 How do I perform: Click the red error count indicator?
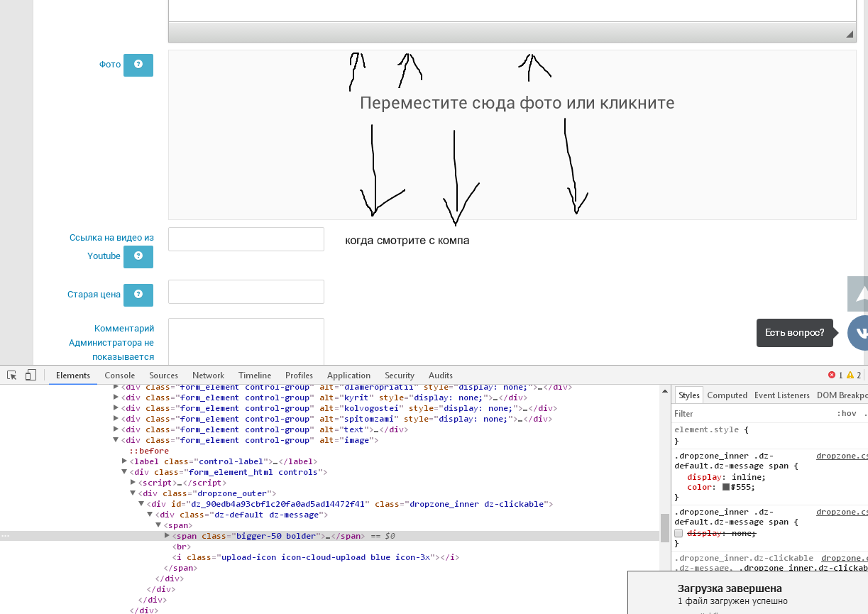coord(835,375)
